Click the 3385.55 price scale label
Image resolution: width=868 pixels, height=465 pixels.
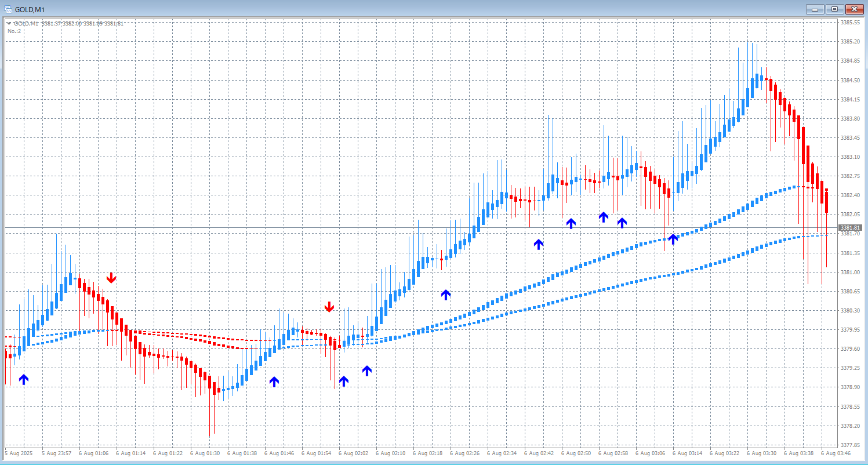(850, 23)
